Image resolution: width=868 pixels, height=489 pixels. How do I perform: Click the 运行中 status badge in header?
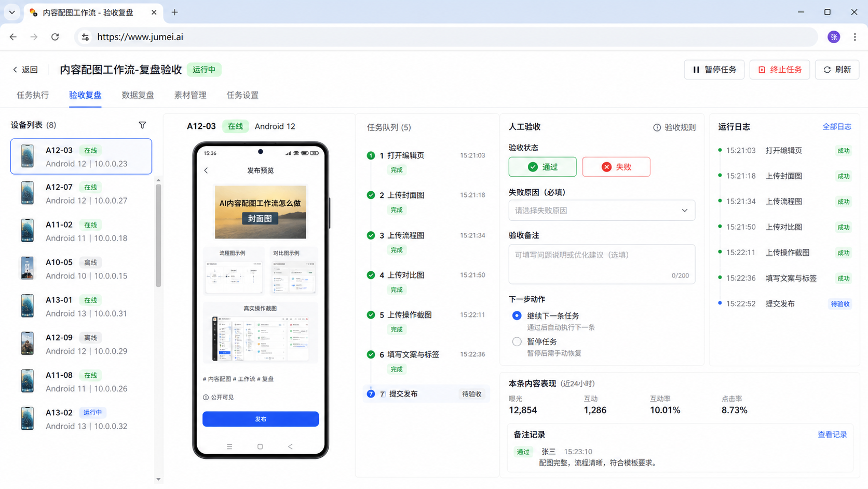(x=204, y=70)
